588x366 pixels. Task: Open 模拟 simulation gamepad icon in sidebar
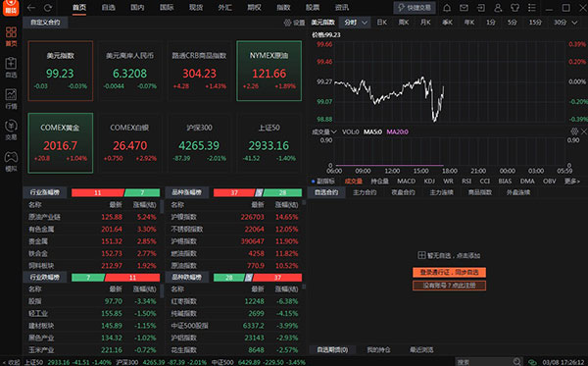11,162
